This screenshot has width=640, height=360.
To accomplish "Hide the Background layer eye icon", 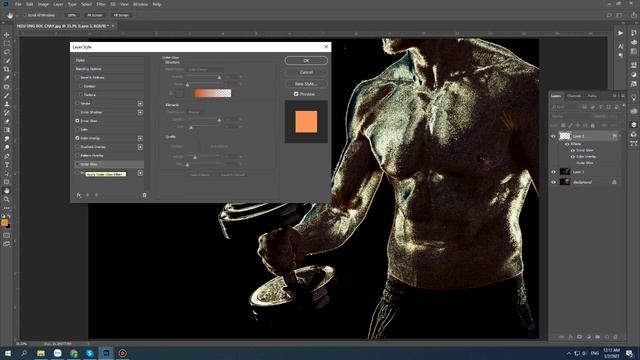I will point(553,182).
